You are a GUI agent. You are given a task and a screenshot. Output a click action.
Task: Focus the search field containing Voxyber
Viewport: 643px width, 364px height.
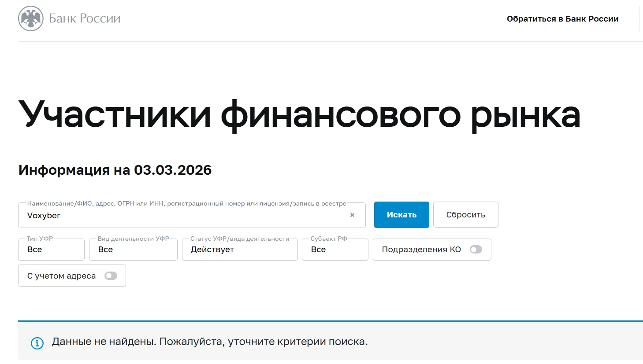click(192, 215)
